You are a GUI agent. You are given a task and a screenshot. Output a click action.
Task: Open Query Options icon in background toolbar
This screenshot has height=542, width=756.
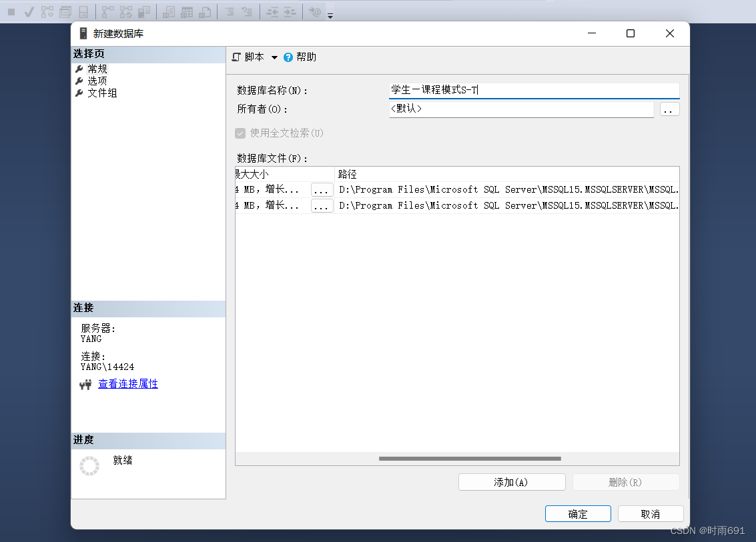coord(65,12)
